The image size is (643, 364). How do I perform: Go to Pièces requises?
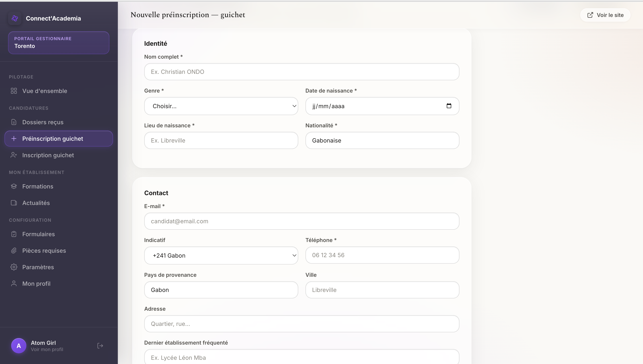tap(59, 250)
